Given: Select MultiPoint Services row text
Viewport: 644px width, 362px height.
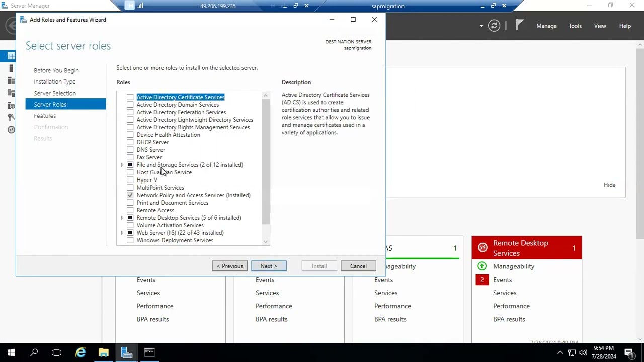Looking at the screenshot, I should [x=160, y=188].
